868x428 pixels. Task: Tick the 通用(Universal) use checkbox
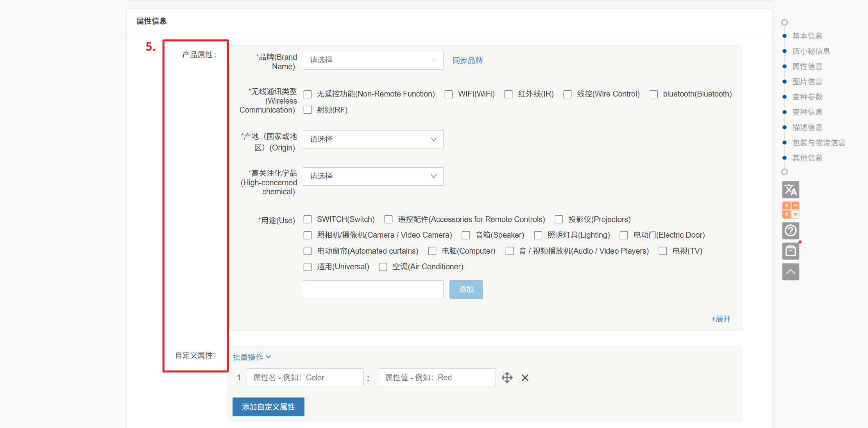pyautogui.click(x=308, y=267)
